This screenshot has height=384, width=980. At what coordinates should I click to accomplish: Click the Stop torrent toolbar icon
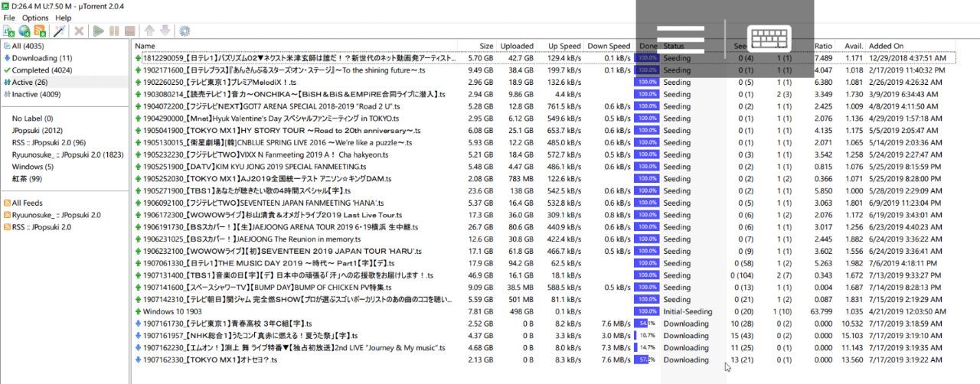130,31
